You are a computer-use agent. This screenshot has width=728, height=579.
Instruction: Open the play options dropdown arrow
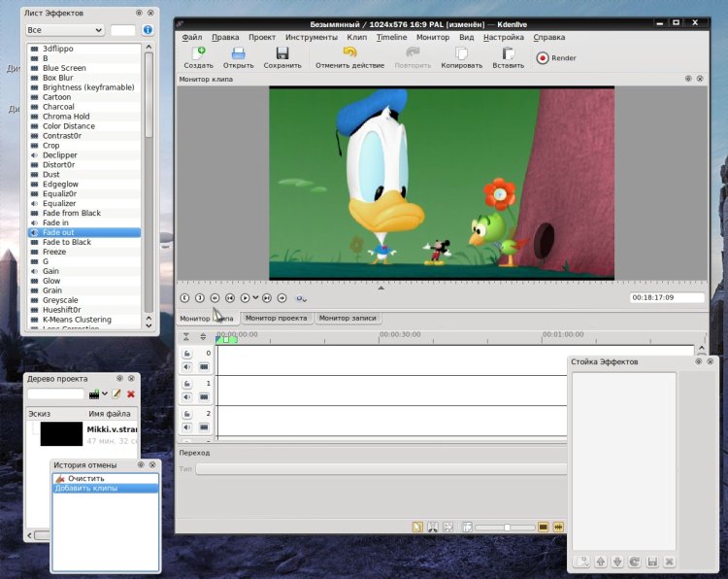[x=255, y=298]
